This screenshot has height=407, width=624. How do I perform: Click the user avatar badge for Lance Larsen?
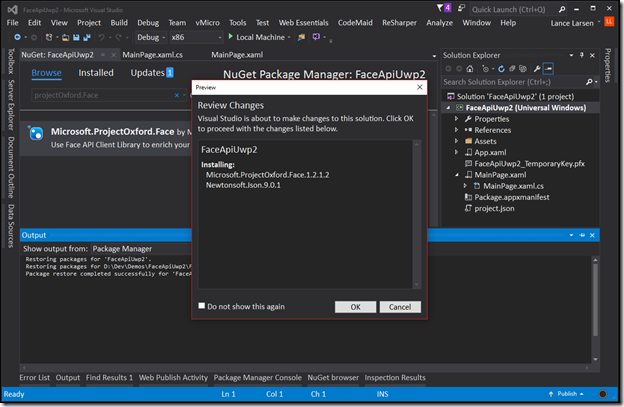(x=609, y=21)
